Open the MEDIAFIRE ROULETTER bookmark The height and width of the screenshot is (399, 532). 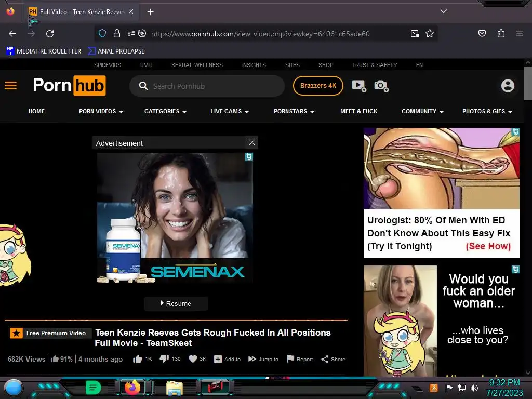pyautogui.click(x=44, y=51)
